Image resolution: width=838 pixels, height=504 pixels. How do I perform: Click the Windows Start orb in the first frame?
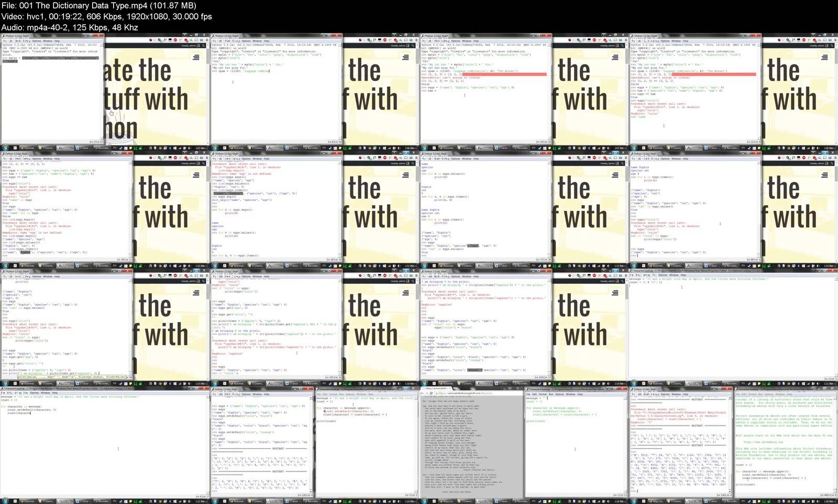(x=5, y=148)
